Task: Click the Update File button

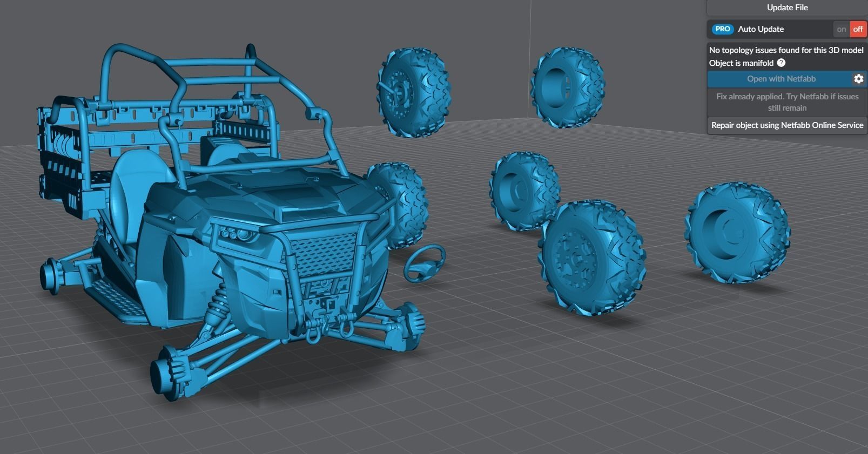Action: (x=787, y=8)
